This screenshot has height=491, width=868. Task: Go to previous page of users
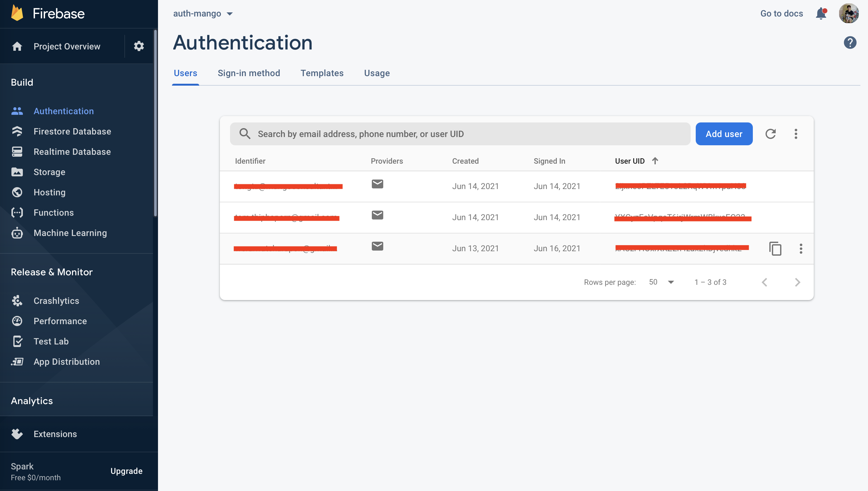point(764,282)
